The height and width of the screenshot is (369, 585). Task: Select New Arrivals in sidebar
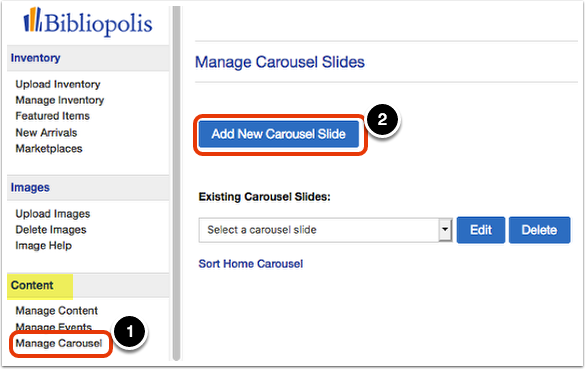click(46, 133)
